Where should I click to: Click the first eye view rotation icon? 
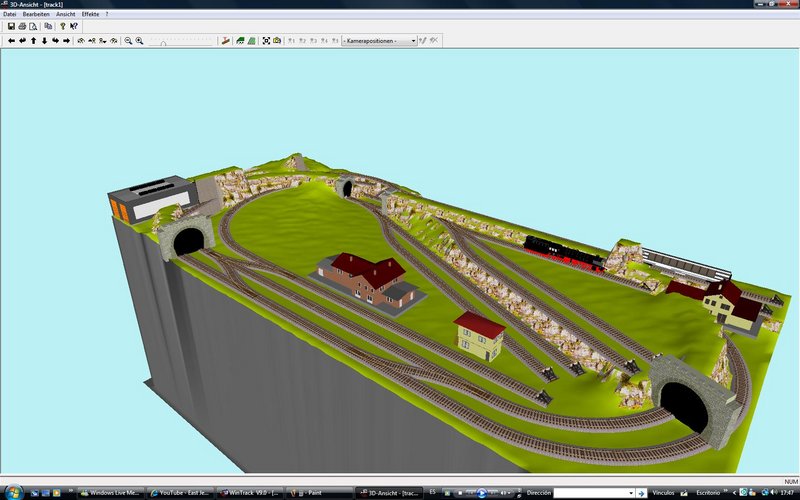point(81,40)
